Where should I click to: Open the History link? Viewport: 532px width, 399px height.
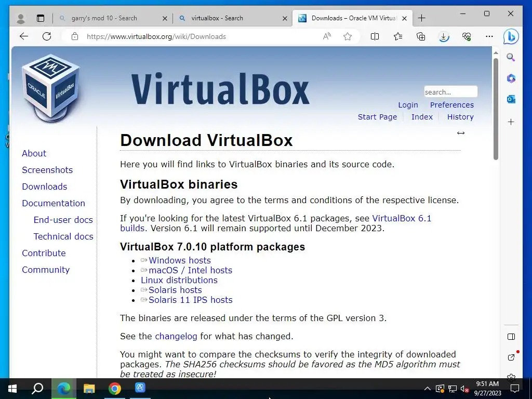(x=460, y=117)
